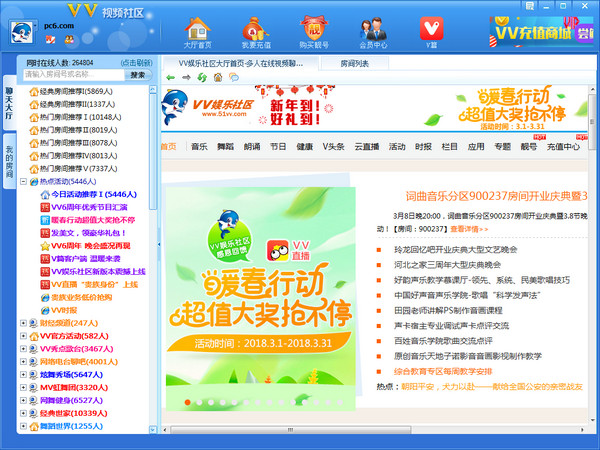Screen dimensions: 600x450
Task: Open the V头条 page menu item
Action: click(333, 147)
